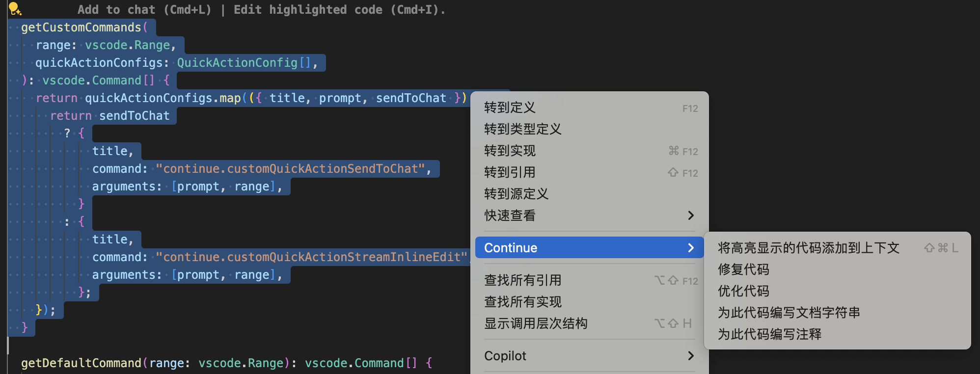Screen dimensions: 980x374
Task: Click 优化代码 submenu item
Action: (x=743, y=291)
